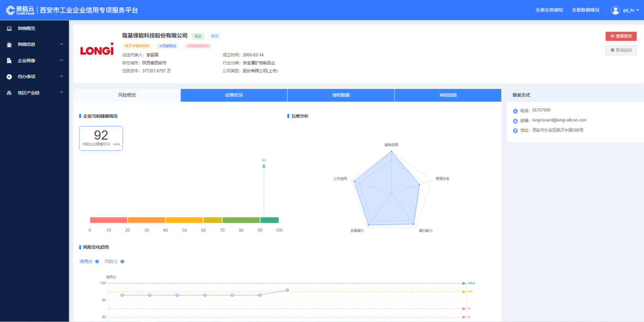Click the 电子半导体材料 tag
Screen dimensions: 644x322
pyautogui.click(x=136, y=46)
